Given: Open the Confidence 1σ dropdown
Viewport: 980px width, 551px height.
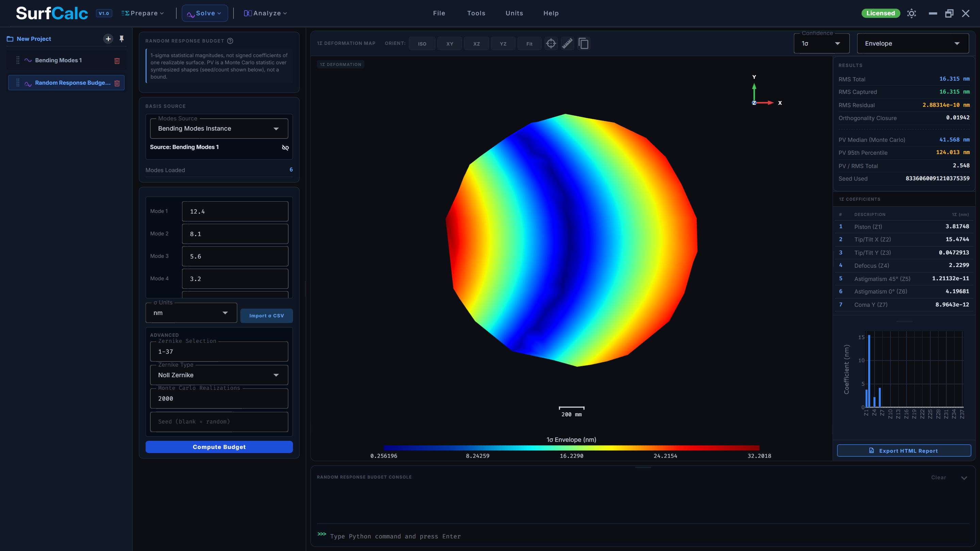Looking at the screenshot, I should click(x=821, y=43).
